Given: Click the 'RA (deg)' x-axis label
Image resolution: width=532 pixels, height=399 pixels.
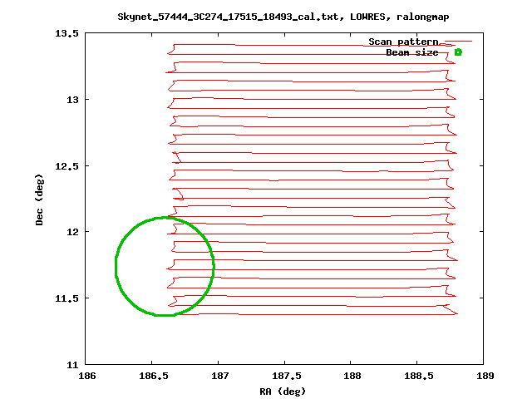Looking at the screenshot, I should click(x=283, y=392).
